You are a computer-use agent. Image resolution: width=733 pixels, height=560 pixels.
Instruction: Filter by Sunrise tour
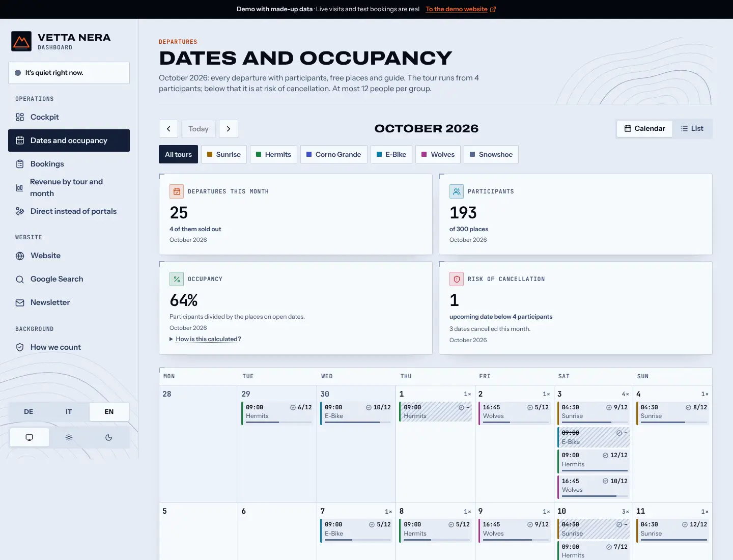coord(224,154)
